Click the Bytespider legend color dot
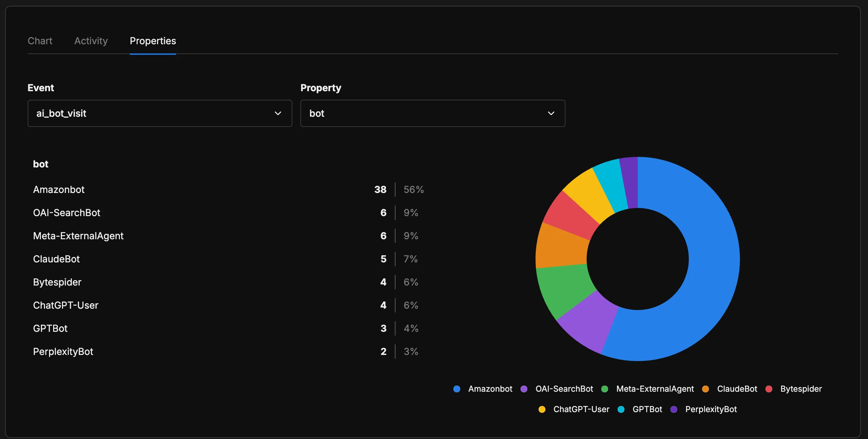The width and height of the screenshot is (868, 439). tap(769, 389)
